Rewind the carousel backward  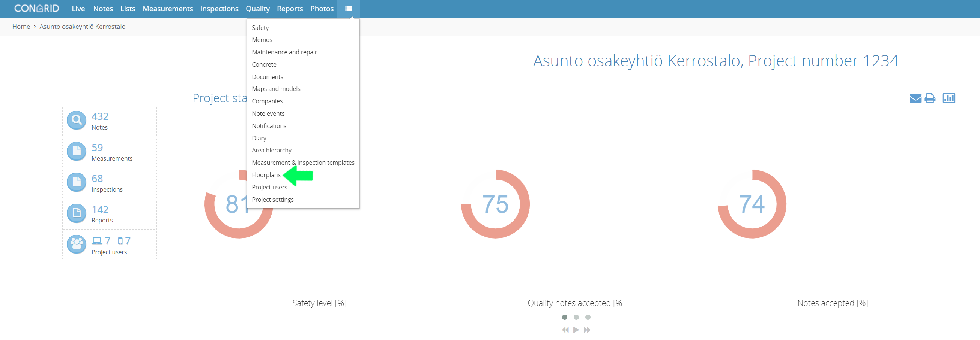565,330
